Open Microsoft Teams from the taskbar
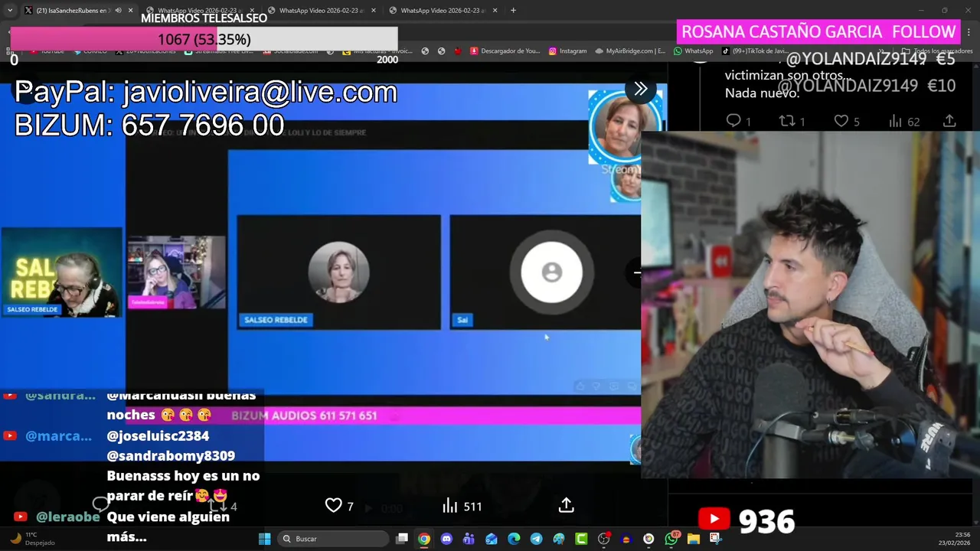Image resolution: width=980 pixels, height=551 pixels. (469, 539)
